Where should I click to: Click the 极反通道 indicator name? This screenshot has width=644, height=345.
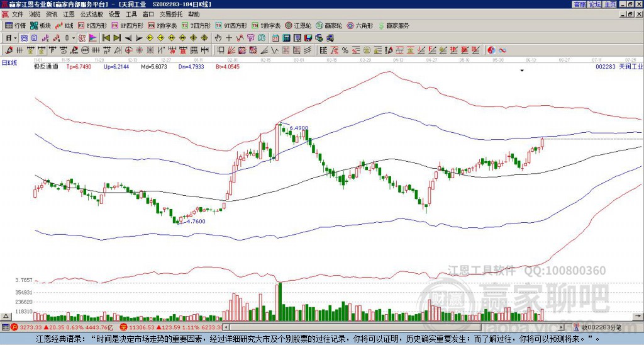tap(45, 66)
